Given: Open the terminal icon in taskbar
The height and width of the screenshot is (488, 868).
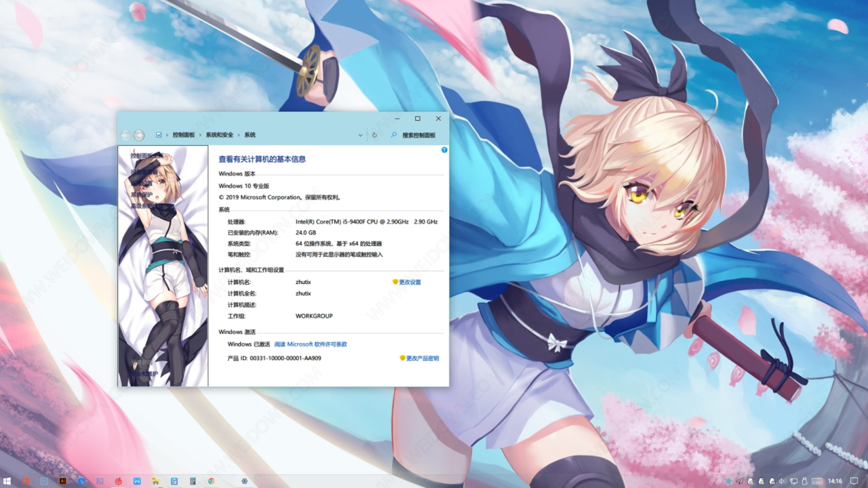Looking at the screenshot, I should tap(100, 481).
